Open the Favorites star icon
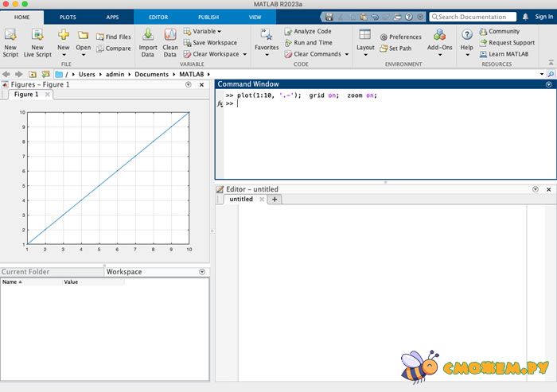Screen dimensions: 557x392 (x=266, y=34)
